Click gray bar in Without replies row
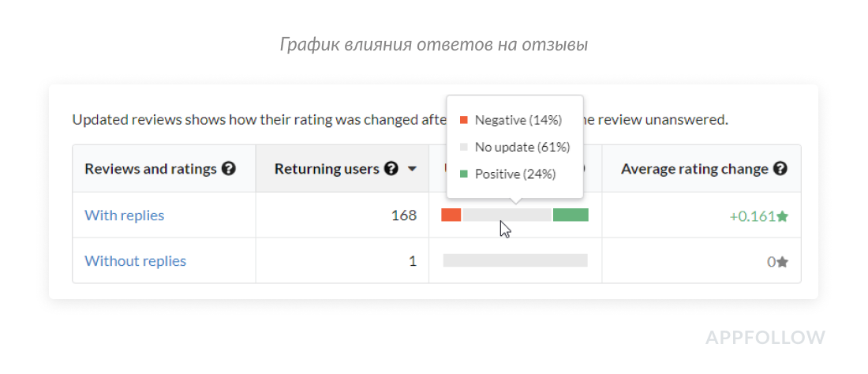This screenshot has height=374, width=868. point(515,260)
